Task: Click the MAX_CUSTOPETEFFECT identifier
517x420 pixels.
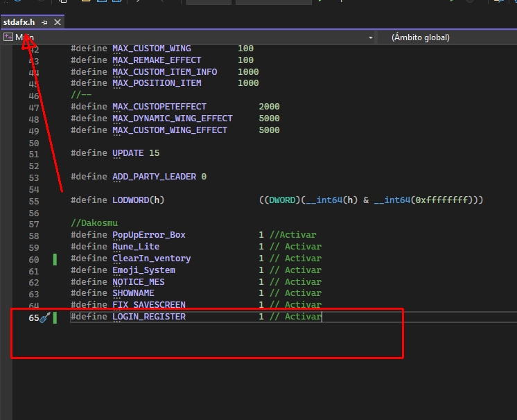Action: (159, 107)
